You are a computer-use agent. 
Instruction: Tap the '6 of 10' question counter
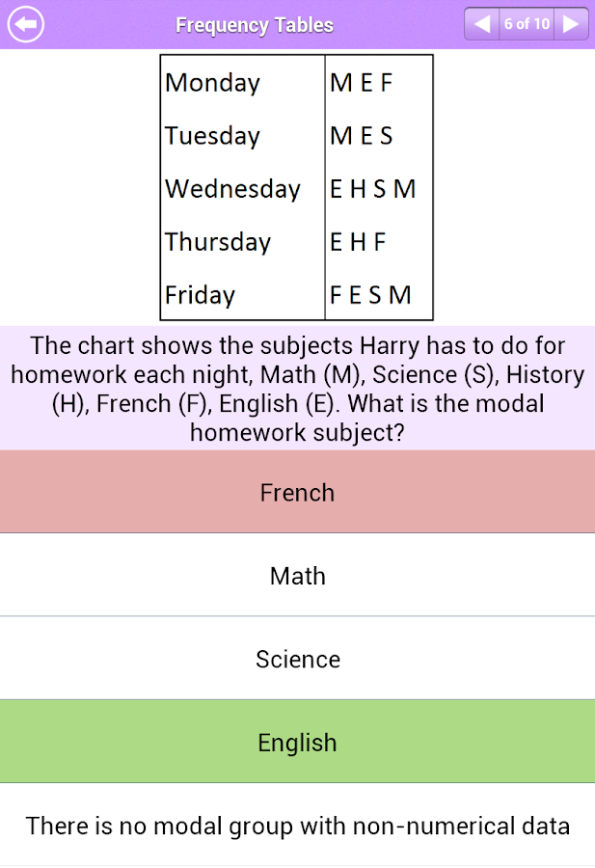527,24
